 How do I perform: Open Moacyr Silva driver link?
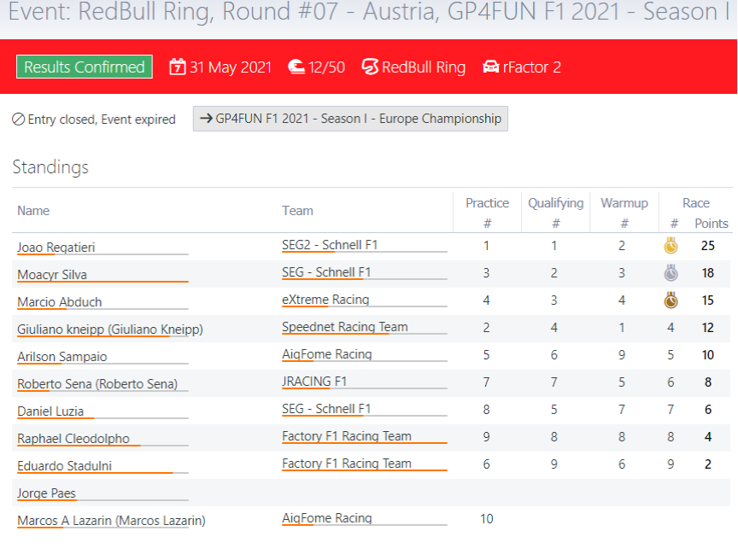[52, 275]
